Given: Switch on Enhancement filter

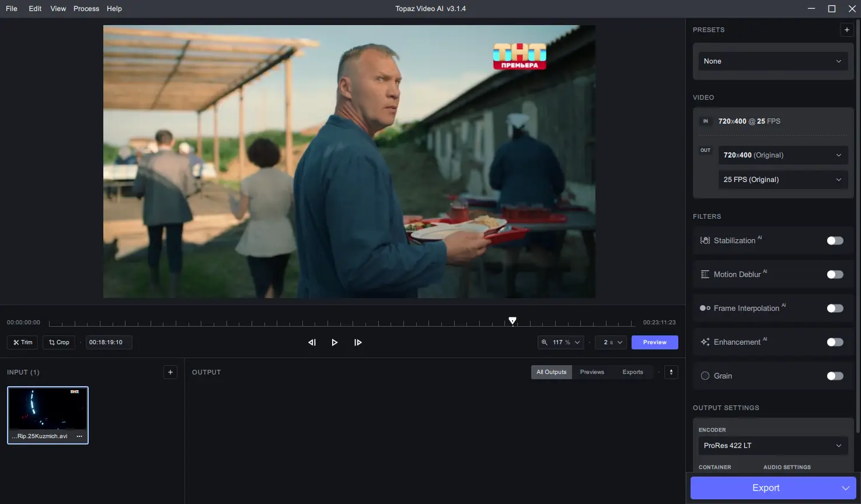Looking at the screenshot, I should 835,342.
